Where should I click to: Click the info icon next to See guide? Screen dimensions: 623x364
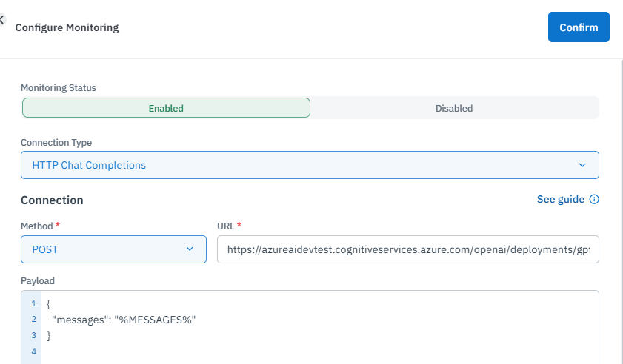[594, 200]
